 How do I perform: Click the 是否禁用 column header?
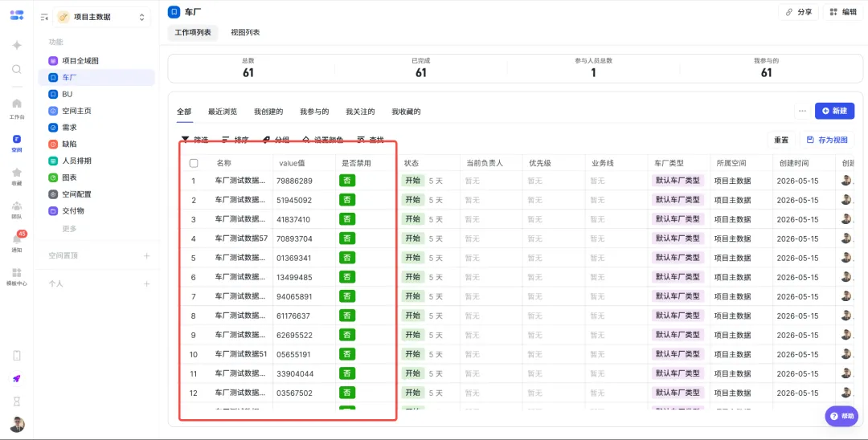(x=357, y=163)
